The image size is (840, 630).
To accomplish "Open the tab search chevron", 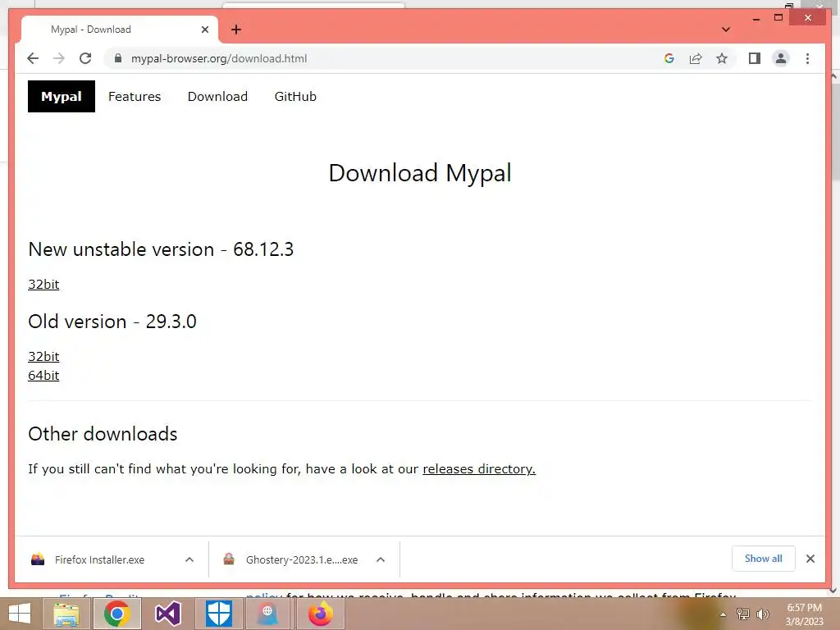I will (x=726, y=30).
